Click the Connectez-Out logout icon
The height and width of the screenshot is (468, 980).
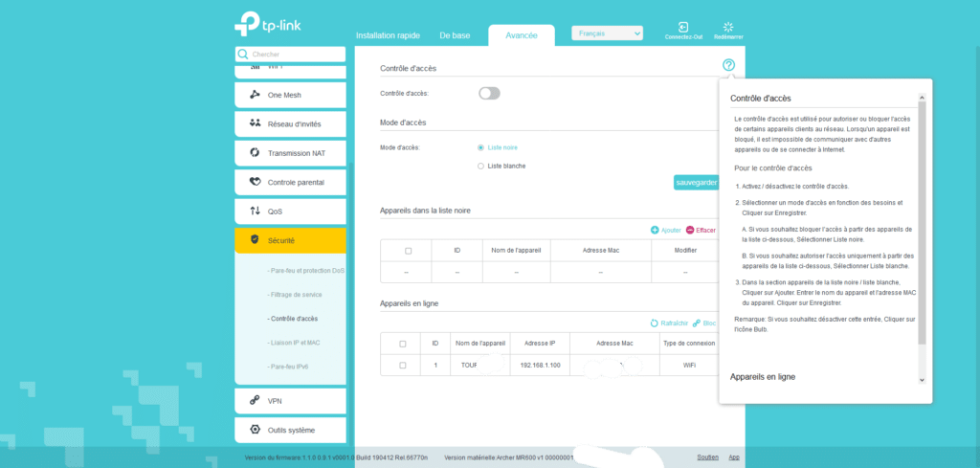[683, 28]
